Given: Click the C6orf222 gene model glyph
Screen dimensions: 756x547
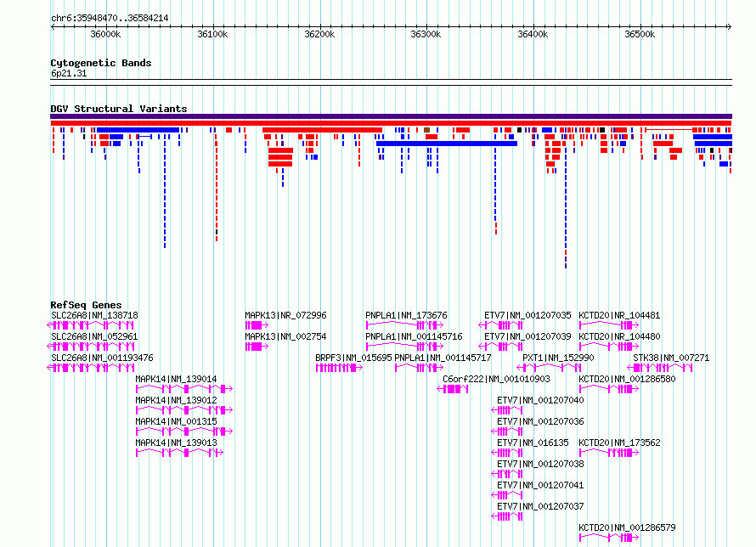Looking at the screenshot, I should (453, 389).
